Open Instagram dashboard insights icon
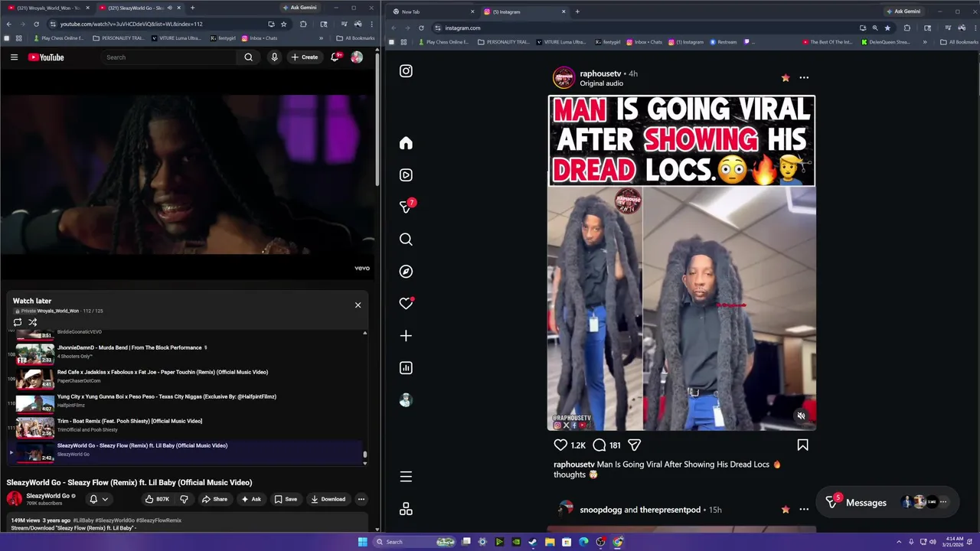The width and height of the screenshot is (980, 551). pyautogui.click(x=406, y=368)
